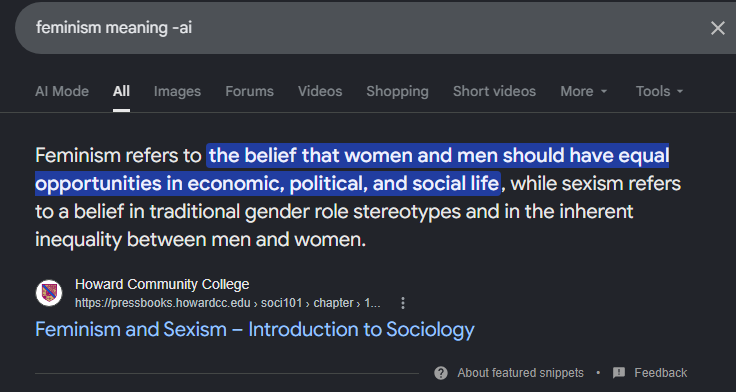Click the text 'inequality between men and women.'
The image size is (736, 392).
(x=200, y=240)
